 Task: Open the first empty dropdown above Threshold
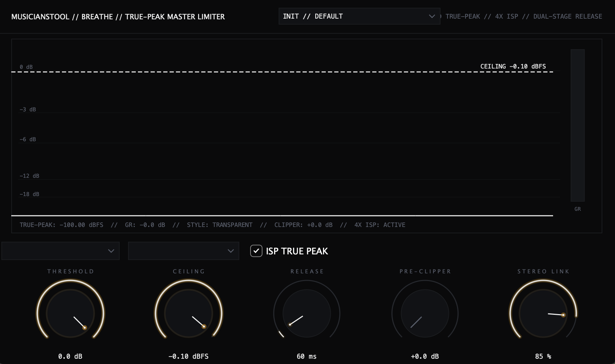[61, 251]
